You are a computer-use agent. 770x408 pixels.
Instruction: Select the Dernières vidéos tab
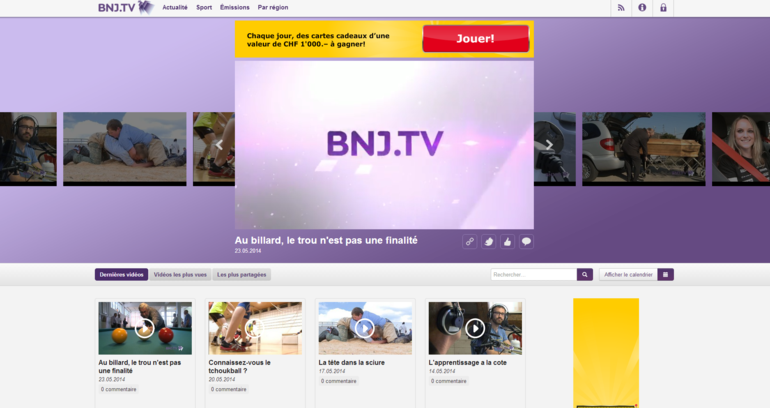[121, 274]
